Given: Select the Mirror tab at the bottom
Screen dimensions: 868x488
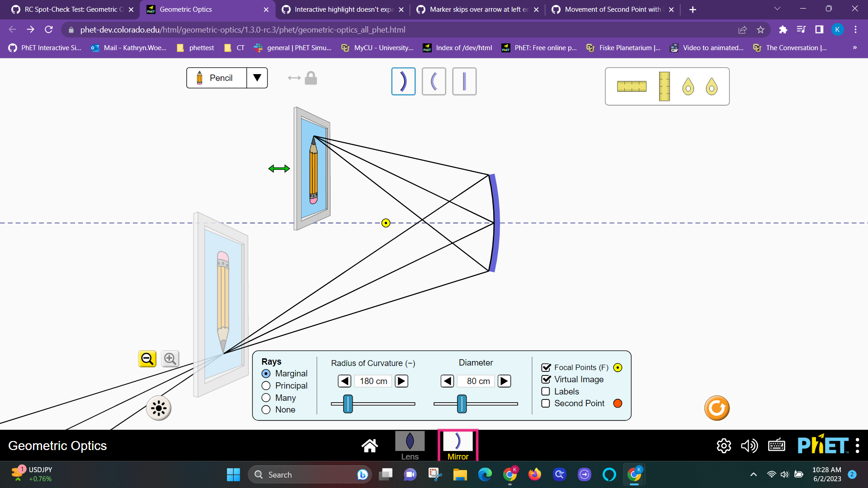Looking at the screenshot, I should [x=458, y=445].
